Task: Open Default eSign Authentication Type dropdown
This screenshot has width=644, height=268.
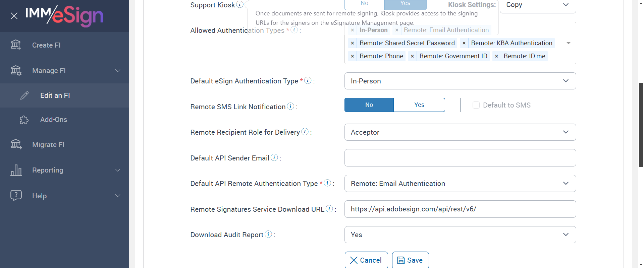Action: click(460, 81)
